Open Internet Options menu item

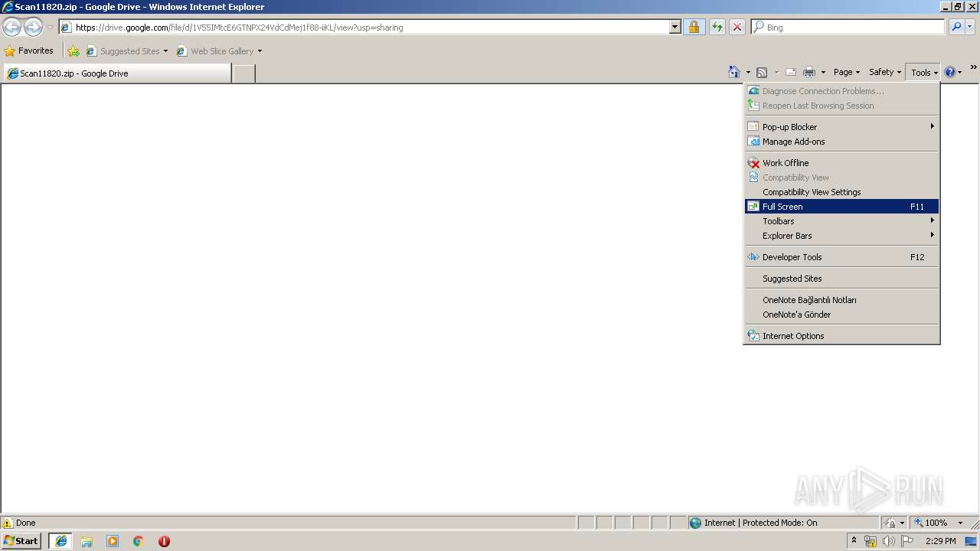coord(841,336)
